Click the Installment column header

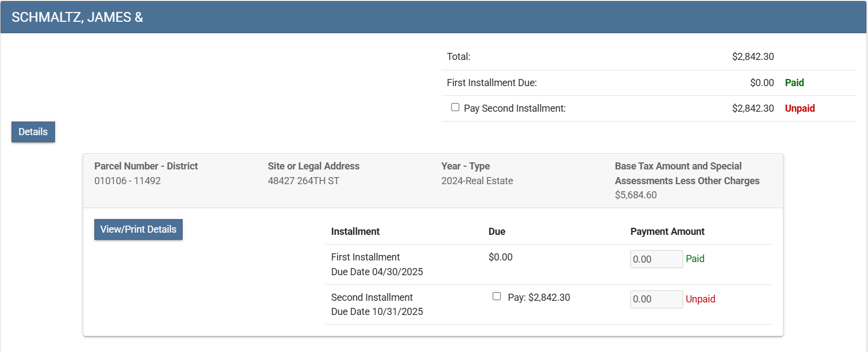355,232
